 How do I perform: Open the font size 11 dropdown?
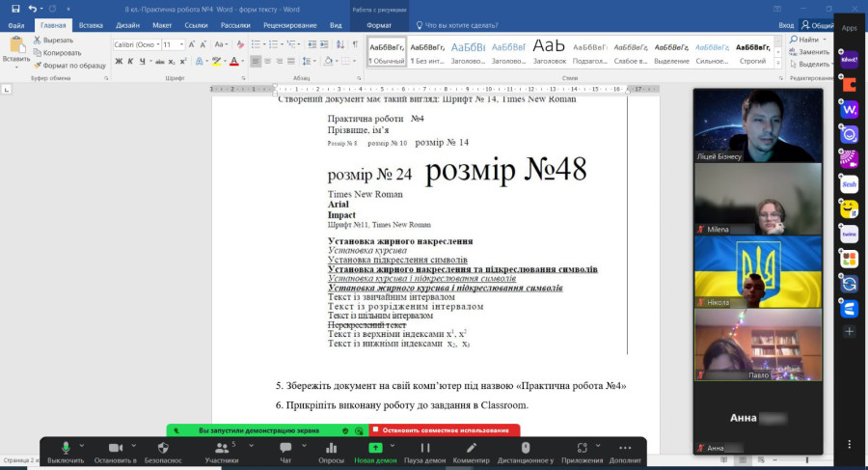181,44
